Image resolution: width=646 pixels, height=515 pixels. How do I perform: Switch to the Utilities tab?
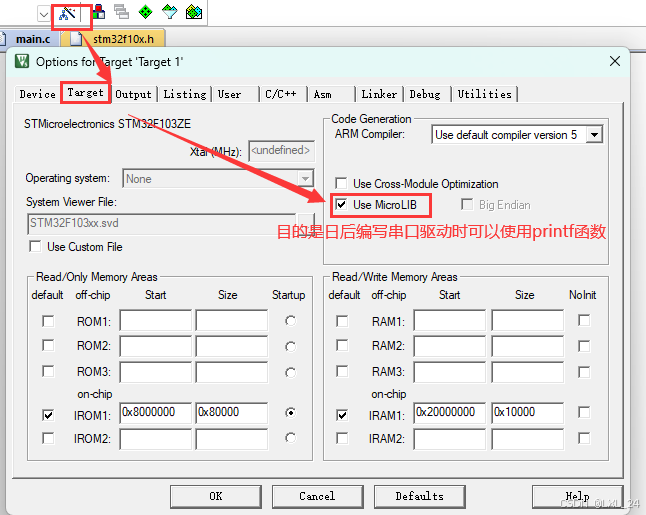[484, 94]
